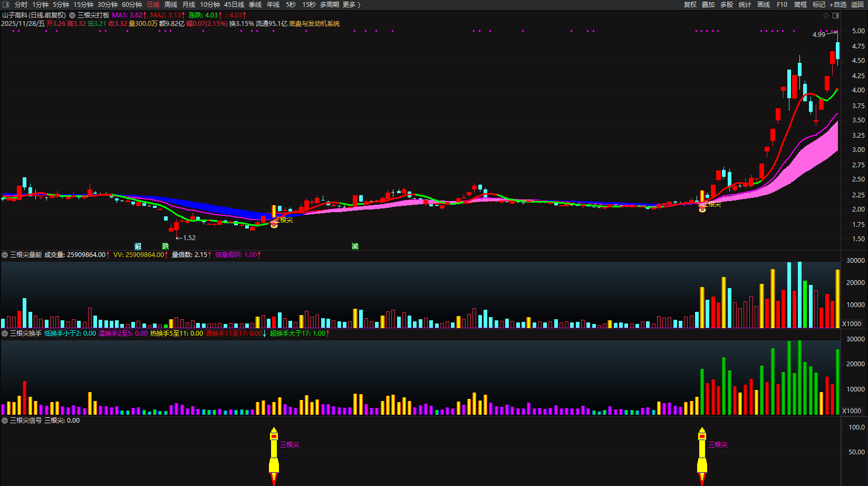This screenshot has height=486, width=868.
Task: Expand the 更多 periods menu
Action: coord(351,5)
